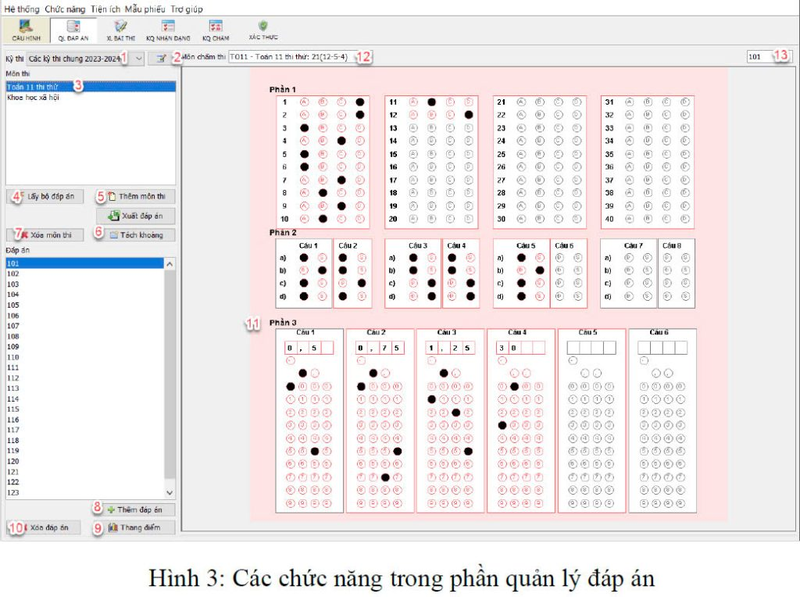Screen dimensions: 800x597
Task: Open the XÁC THỰC shield icon
Action: click(x=263, y=30)
